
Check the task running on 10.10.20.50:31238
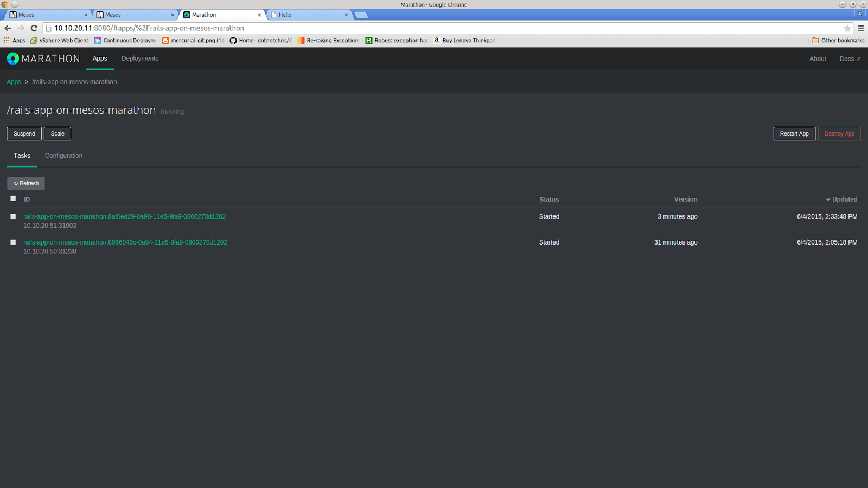[13, 242]
